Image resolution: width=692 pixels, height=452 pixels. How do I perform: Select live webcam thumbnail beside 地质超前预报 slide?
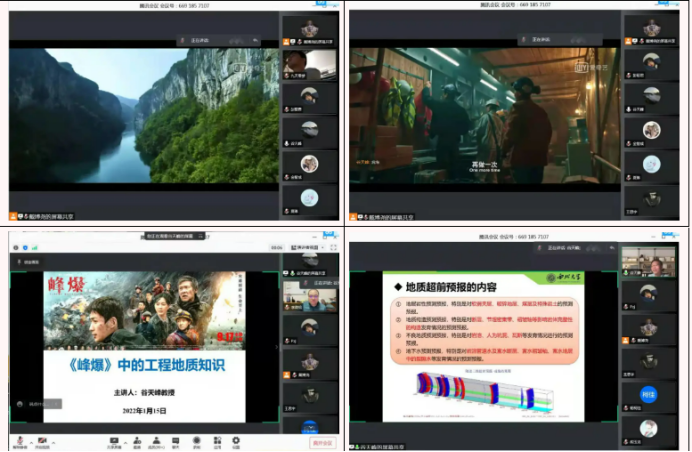tap(648, 262)
